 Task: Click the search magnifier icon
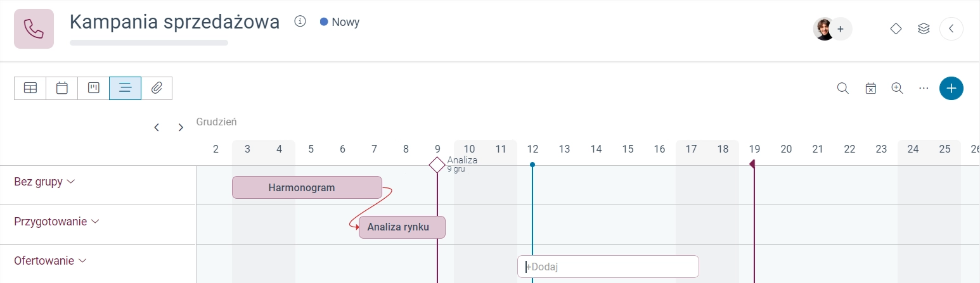(x=842, y=89)
